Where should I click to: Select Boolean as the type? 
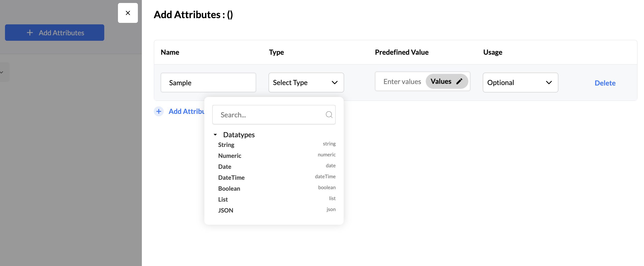pyautogui.click(x=229, y=189)
